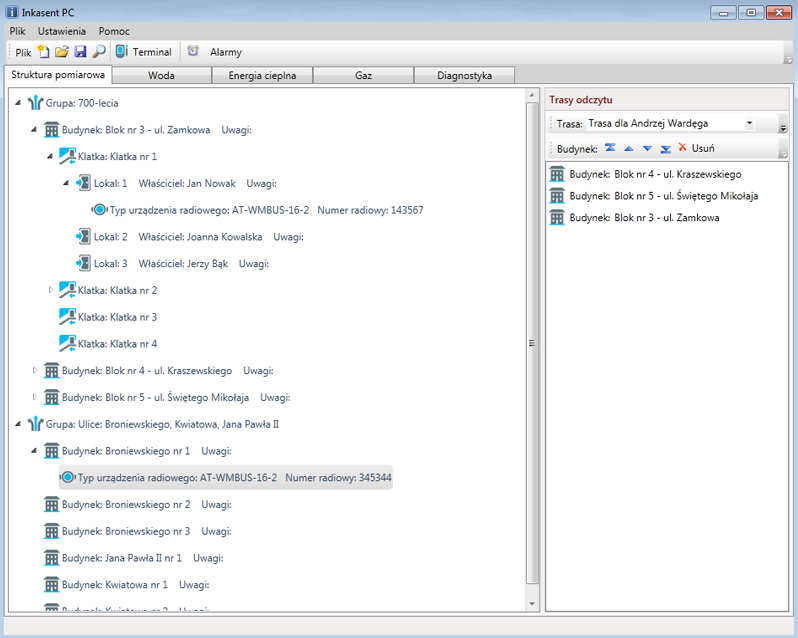Expand Blok nr 4 - ul. Kraszewskiego
The width and height of the screenshot is (798, 638).
pyautogui.click(x=35, y=370)
